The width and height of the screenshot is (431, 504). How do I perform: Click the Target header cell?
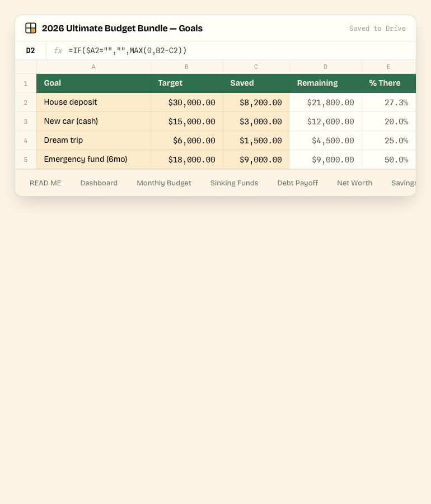pyautogui.click(x=186, y=83)
